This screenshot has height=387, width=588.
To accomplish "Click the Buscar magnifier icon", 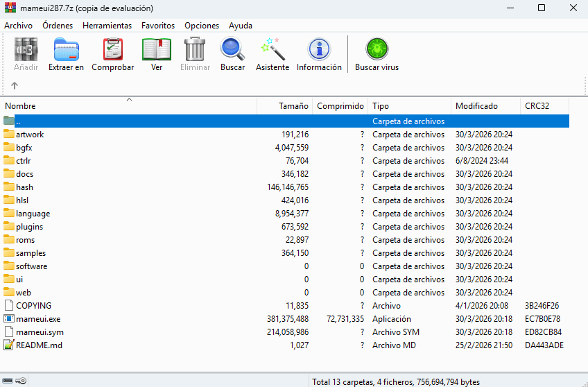I will (232, 49).
